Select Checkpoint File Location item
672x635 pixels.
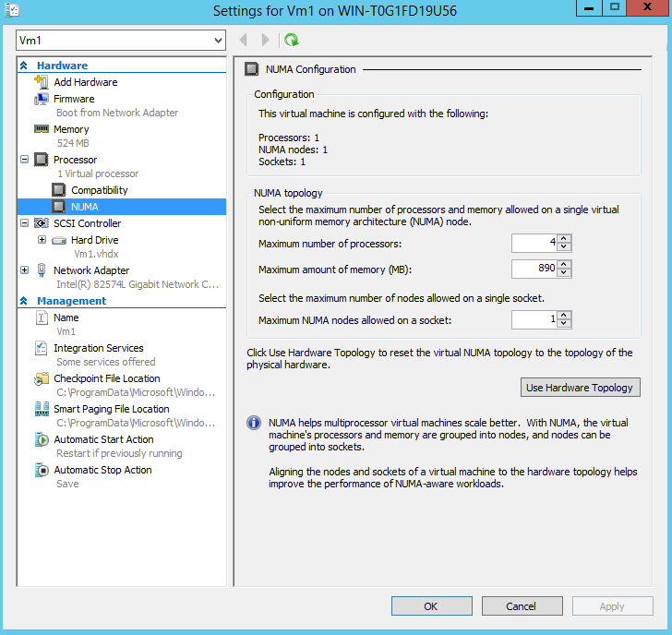tap(107, 378)
